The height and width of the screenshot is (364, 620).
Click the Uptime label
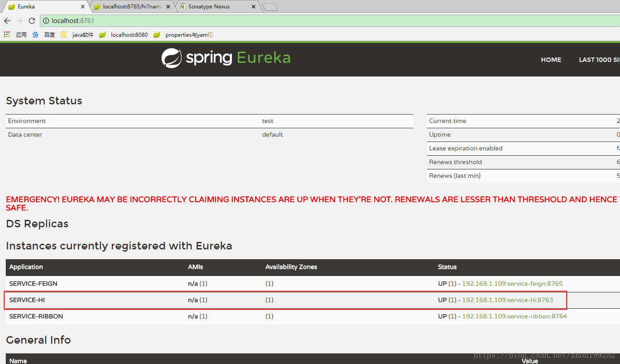(440, 134)
